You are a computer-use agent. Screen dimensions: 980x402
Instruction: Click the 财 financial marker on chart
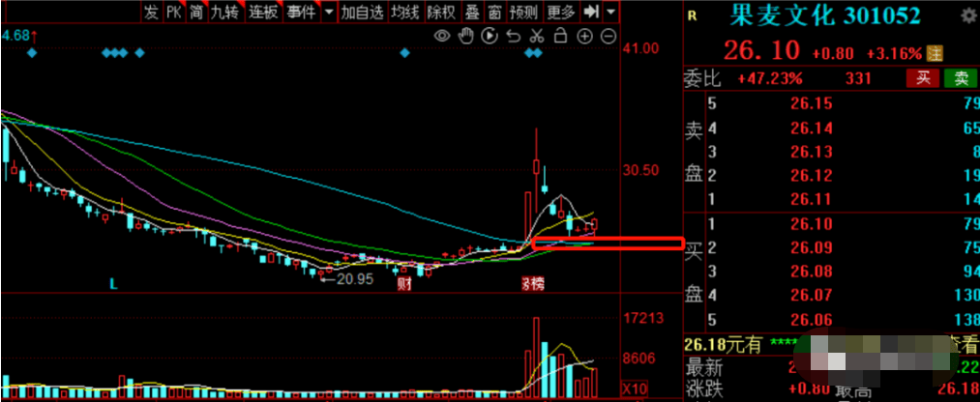pos(405,285)
